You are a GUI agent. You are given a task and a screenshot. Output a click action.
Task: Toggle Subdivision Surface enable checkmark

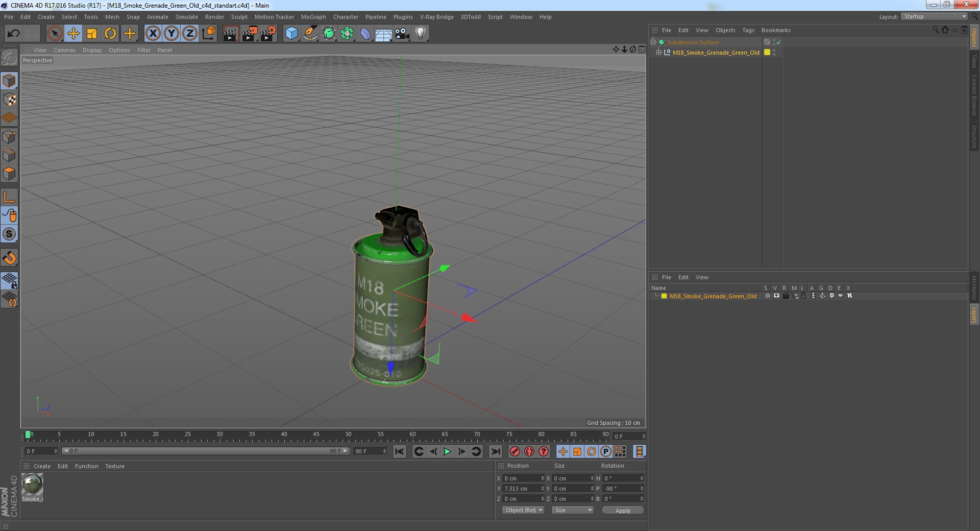(779, 42)
